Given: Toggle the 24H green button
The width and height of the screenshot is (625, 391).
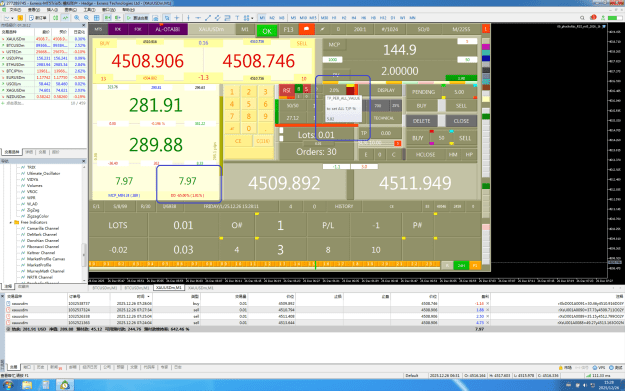Looking at the screenshot, I should 461,265.
